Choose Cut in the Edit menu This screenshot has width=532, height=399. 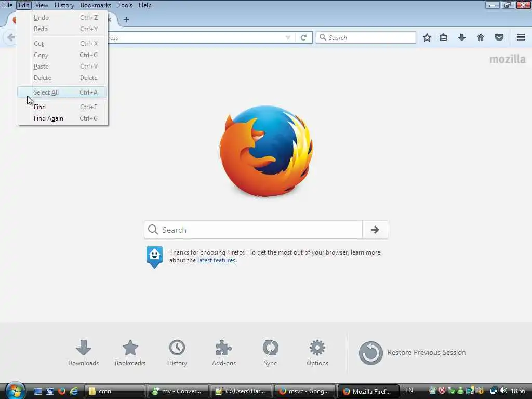tap(62, 44)
